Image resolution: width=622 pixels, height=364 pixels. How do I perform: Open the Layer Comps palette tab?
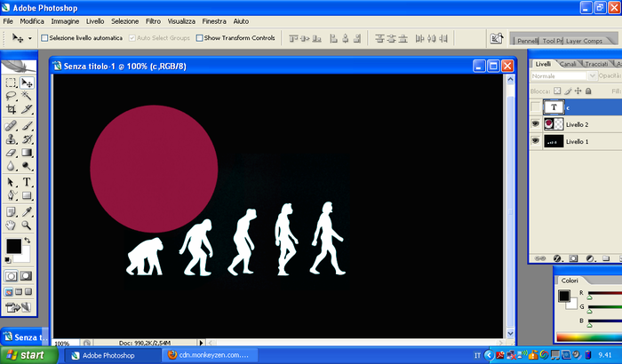click(x=584, y=41)
